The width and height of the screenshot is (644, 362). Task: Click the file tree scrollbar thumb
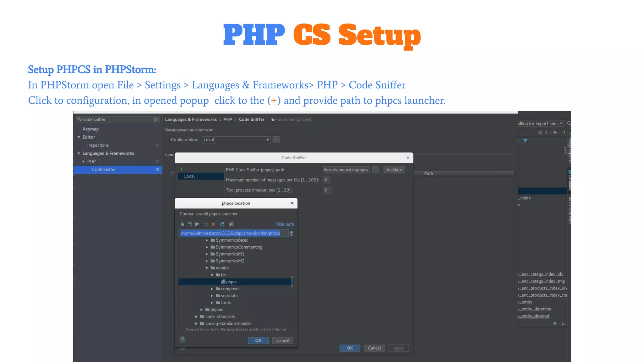292,281
